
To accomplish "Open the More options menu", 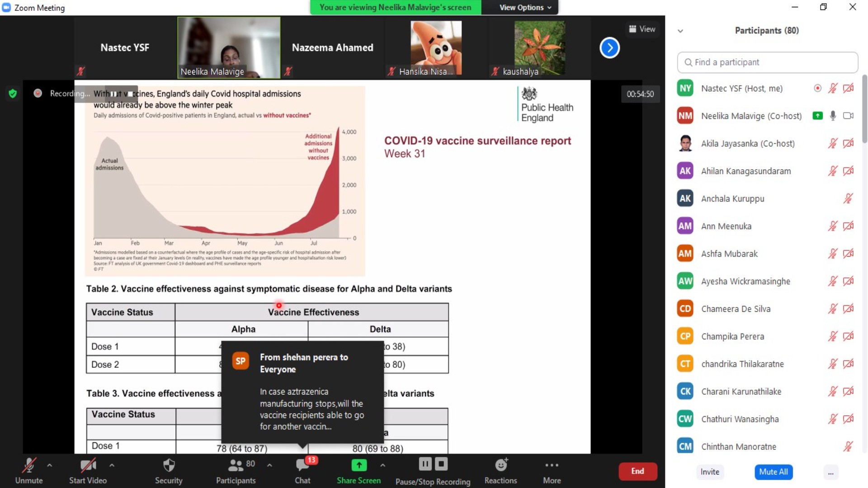I will pos(552,471).
